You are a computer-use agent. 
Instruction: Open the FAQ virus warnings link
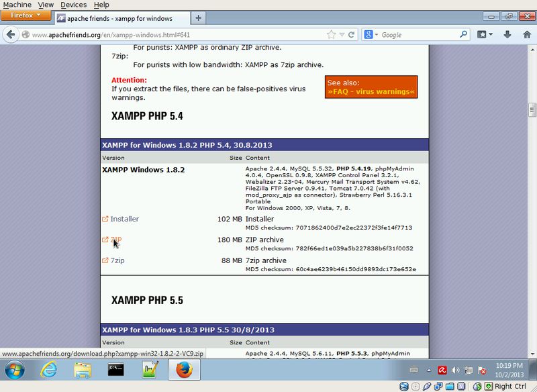point(371,91)
